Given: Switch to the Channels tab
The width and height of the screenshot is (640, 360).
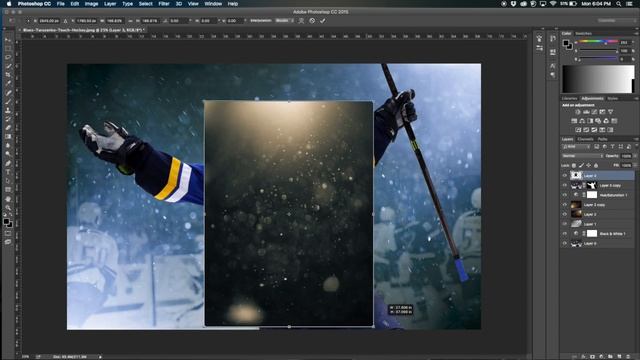Looking at the screenshot, I should (585, 139).
